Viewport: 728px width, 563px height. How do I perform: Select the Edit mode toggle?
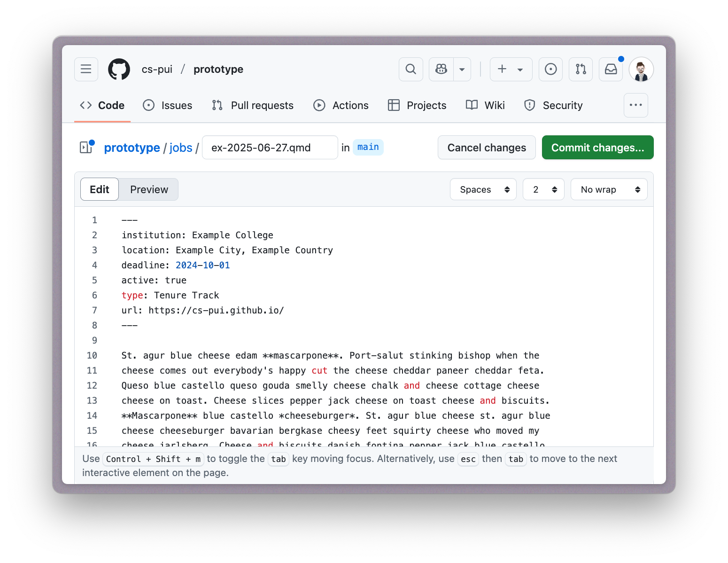click(100, 189)
